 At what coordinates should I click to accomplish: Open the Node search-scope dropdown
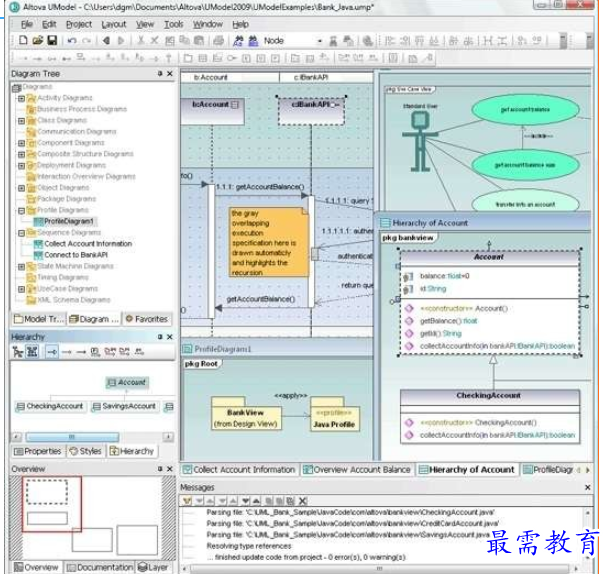[x=320, y=41]
